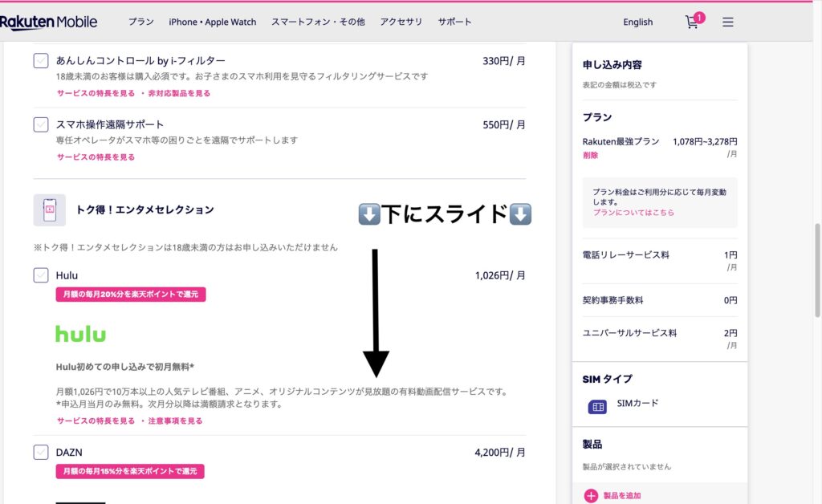Click 製品を追加 link

click(x=622, y=496)
